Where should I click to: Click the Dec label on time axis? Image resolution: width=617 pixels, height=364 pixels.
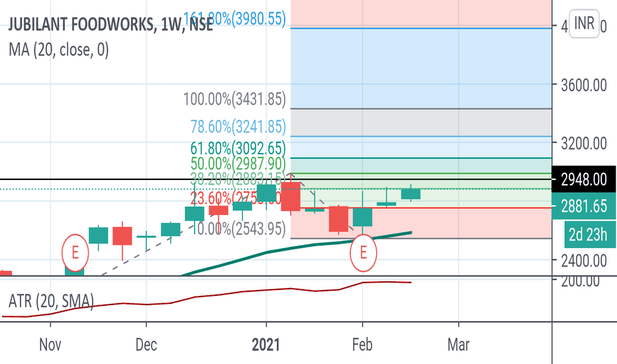click(x=146, y=345)
